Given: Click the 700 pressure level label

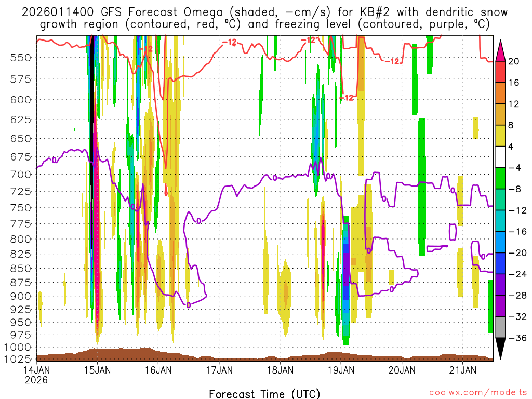Looking at the screenshot, I should pyautogui.click(x=21, y=175).
